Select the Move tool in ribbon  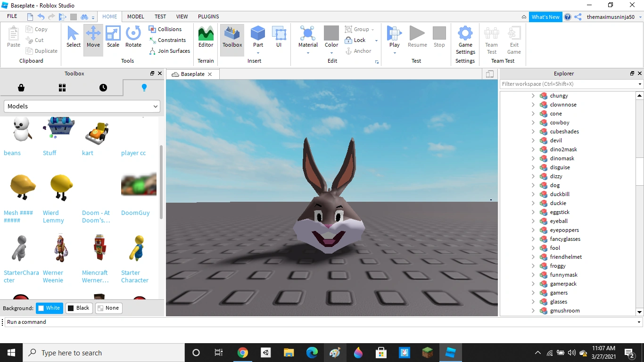[93, 37]
